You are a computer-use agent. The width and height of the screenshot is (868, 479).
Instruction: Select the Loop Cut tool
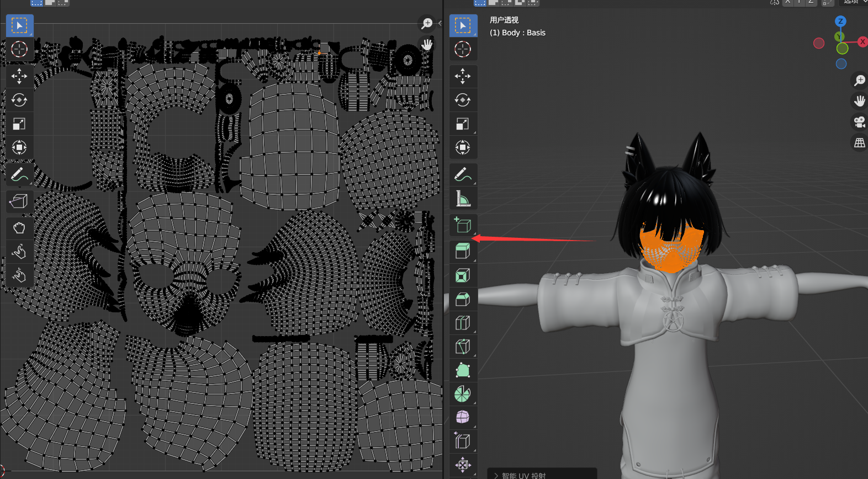[x=463, y=323]
